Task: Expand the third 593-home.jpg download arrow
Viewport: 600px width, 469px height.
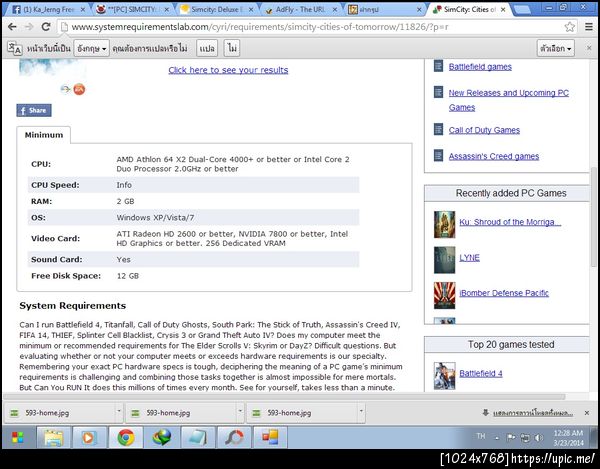Action: 361,412
